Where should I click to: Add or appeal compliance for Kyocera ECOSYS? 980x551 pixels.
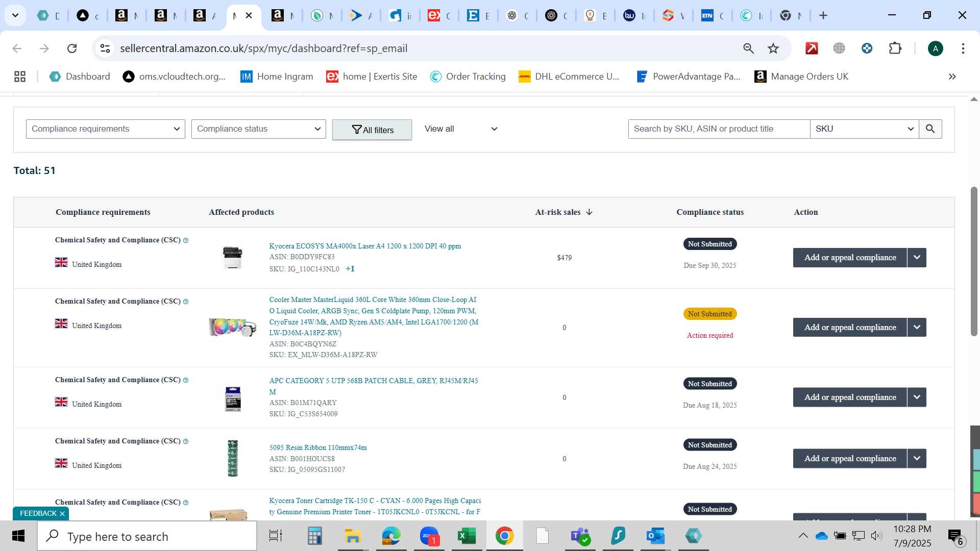point(850,258)
